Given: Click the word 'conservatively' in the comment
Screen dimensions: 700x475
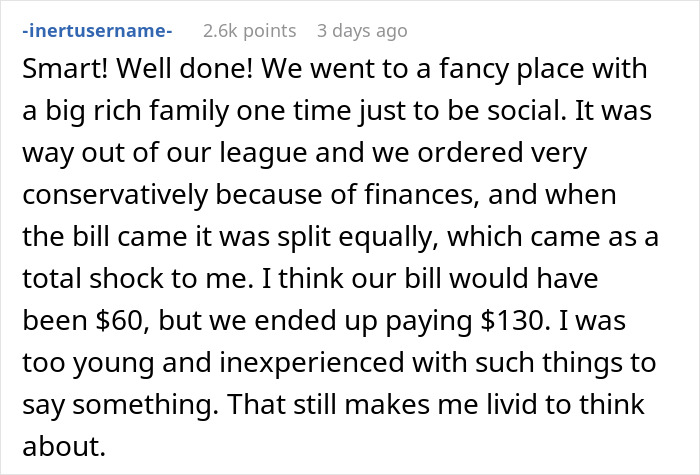Looking at the screenshot, I should (115, 196).
